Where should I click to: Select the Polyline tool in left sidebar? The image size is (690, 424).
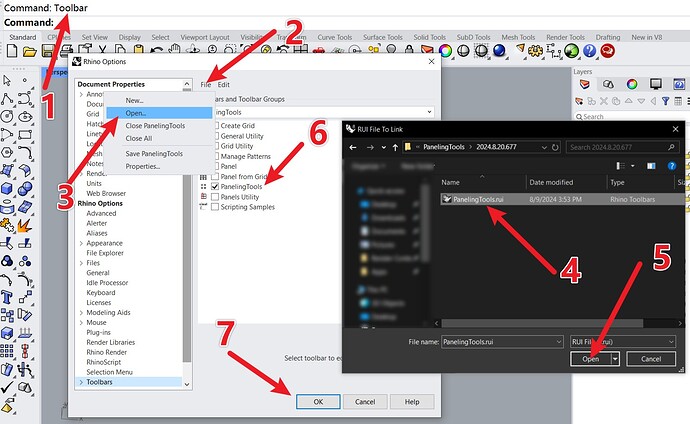tap(7, 99)
